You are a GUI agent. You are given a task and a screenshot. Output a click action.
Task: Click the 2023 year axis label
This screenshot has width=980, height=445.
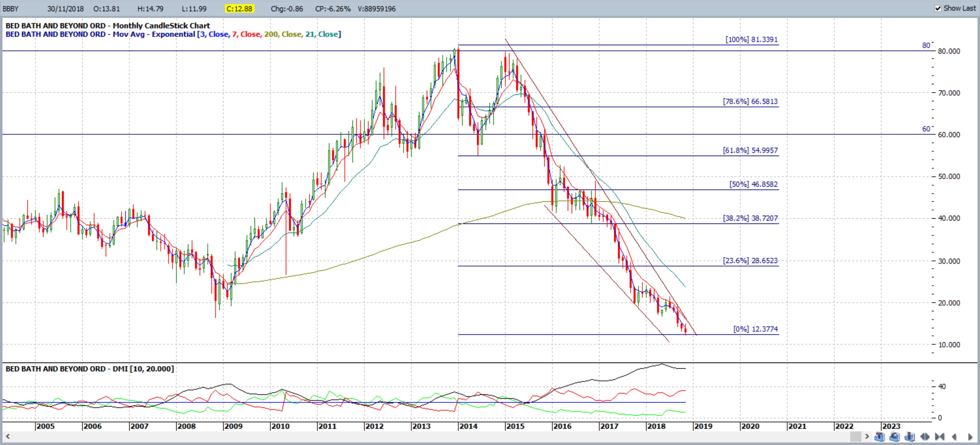pos(891,426)
